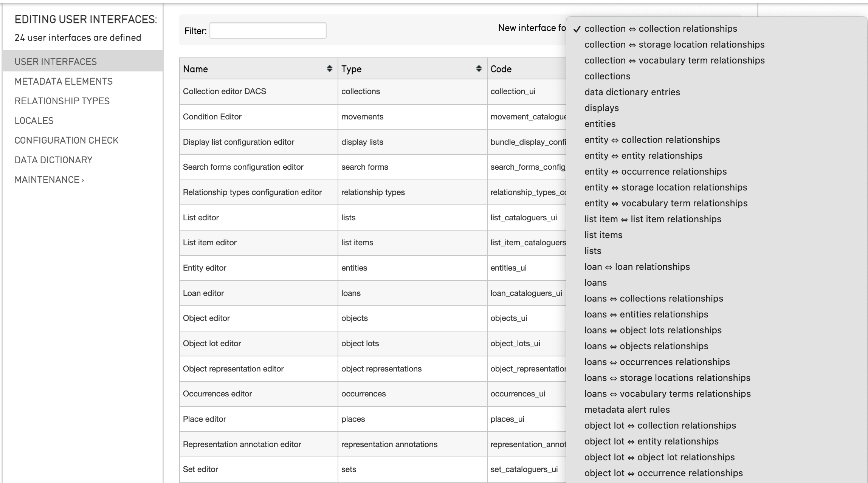Open the Data Dictionary page
This screenshot has width=868, height=483.
53,160
